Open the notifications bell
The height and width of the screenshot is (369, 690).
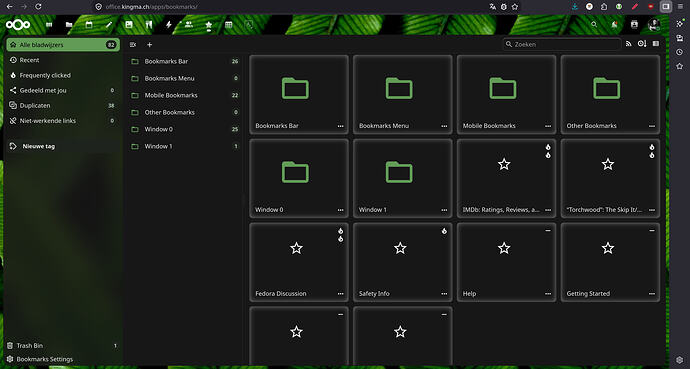click(614, 25)
